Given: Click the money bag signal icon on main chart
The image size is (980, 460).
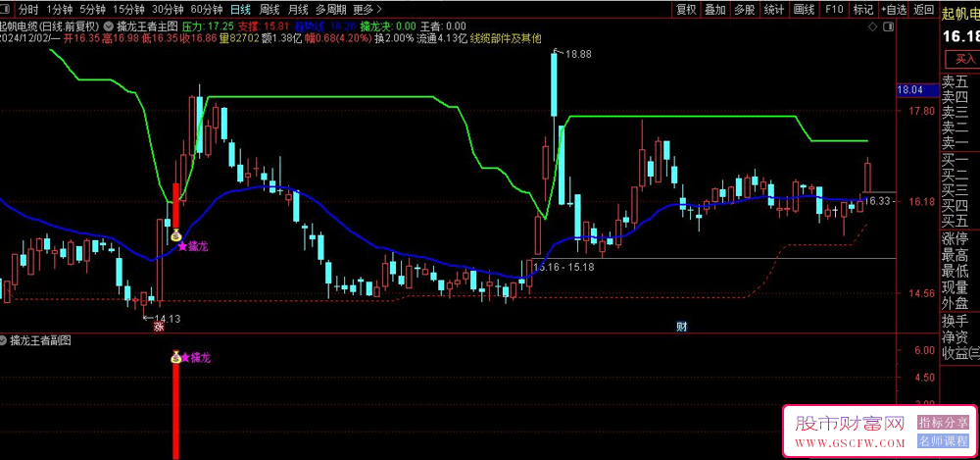Looking at the screenshot, I should [x=175, y=236].
